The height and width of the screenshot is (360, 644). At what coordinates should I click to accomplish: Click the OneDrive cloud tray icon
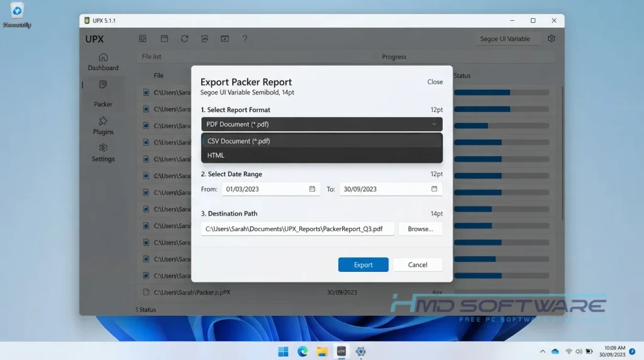pyautogui.click(x=555, y=351)
